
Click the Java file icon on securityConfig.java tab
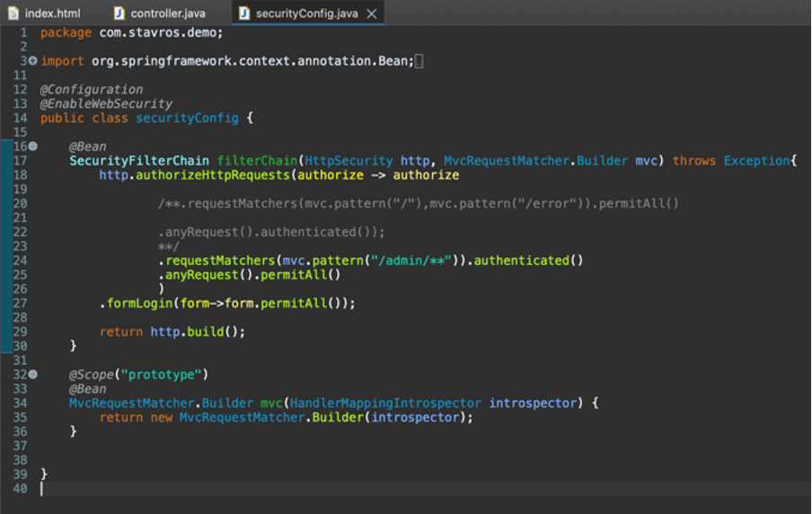tap(244, 13)
